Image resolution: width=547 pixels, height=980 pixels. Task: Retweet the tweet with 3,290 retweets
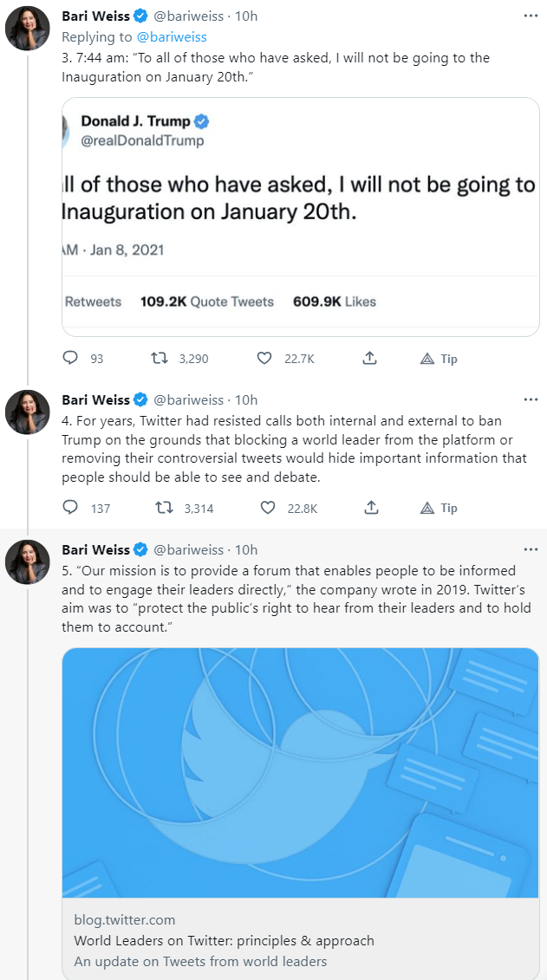[160, 359]
